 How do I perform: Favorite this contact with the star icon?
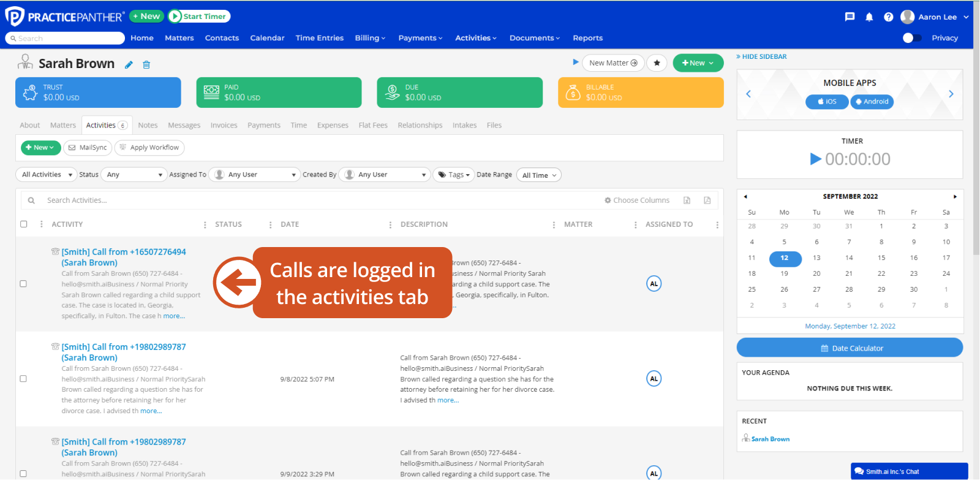coord(657,63)
